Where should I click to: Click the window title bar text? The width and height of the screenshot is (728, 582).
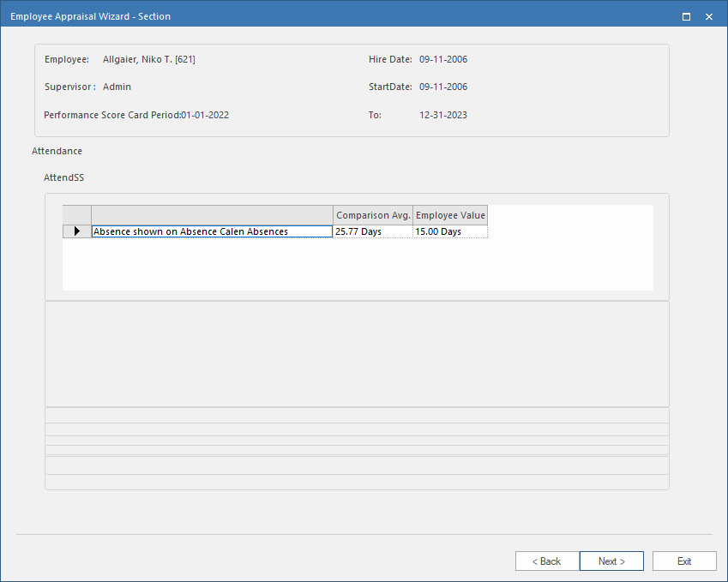90,16
